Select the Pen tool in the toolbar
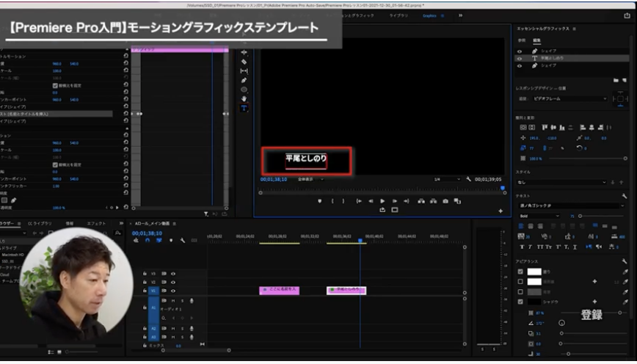This screenshot has height=364, width=637. pos(244,81)
